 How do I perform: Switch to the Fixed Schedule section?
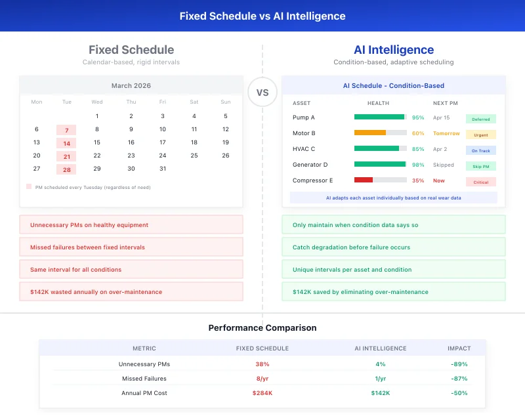tap(131, 49)
